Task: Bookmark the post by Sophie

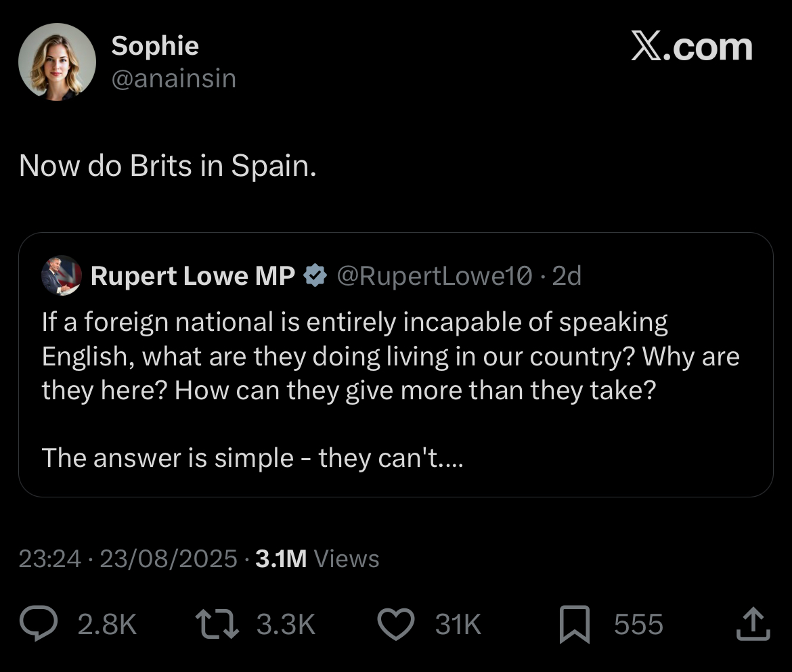Action: [575, 625]
